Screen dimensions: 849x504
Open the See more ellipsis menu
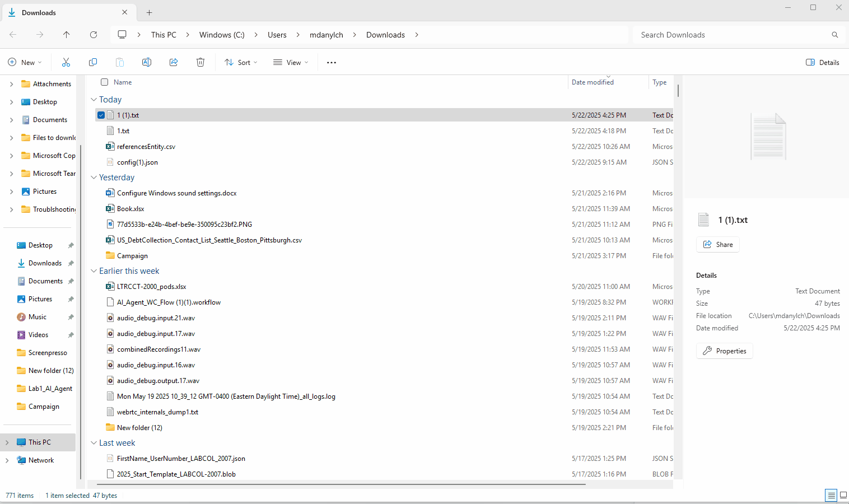(x=332, y=63)
